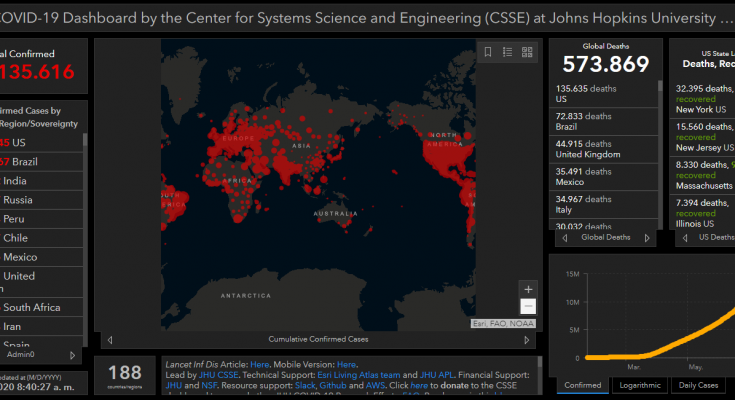735x400 pixels.
Task: Open the map bookmarks icon
Action: 488,52
